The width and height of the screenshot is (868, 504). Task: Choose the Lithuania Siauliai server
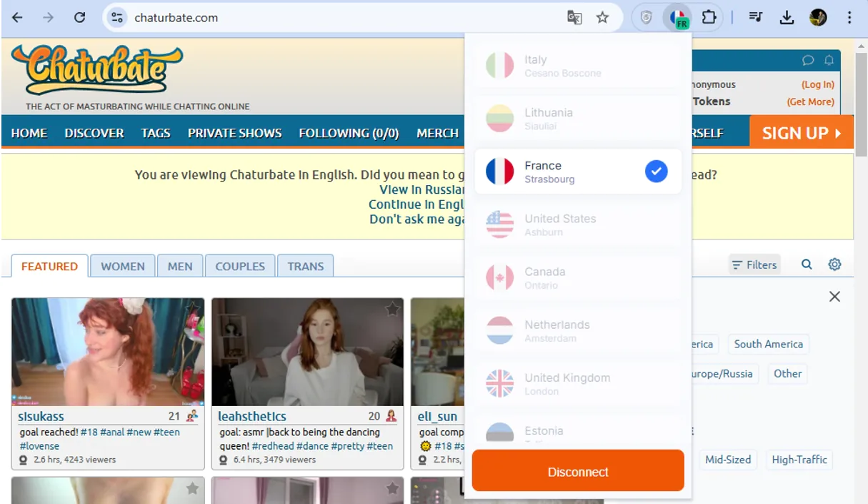point(577,119)
